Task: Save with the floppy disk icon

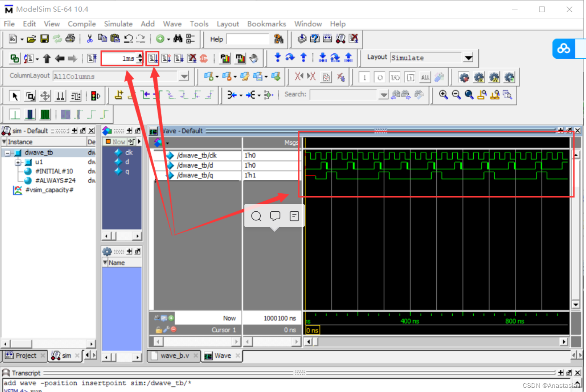Action: (x=44, y=39)
